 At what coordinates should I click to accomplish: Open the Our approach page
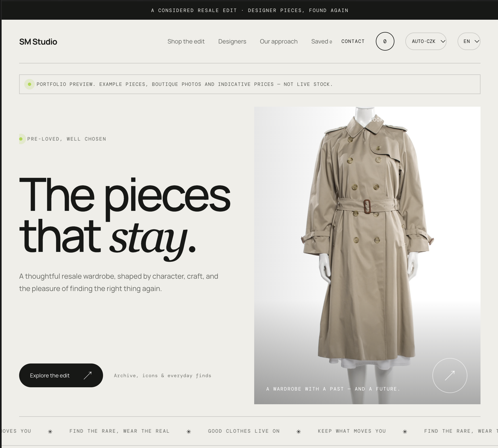[x=279, y=41]
